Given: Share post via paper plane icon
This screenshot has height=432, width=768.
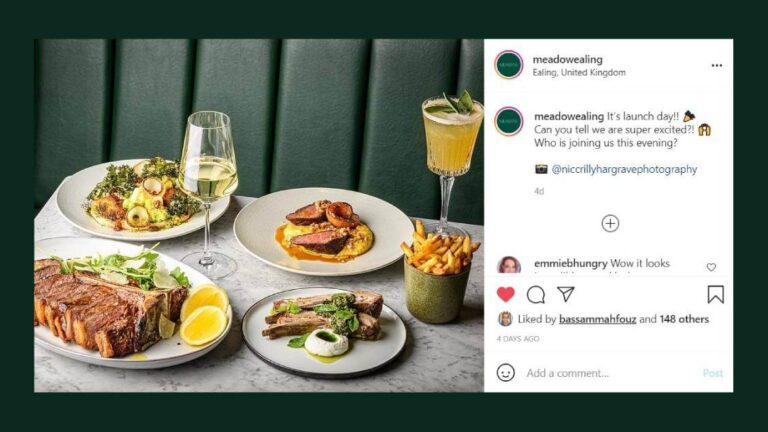Looking at the screenshot, I should (x=566, y=294).
